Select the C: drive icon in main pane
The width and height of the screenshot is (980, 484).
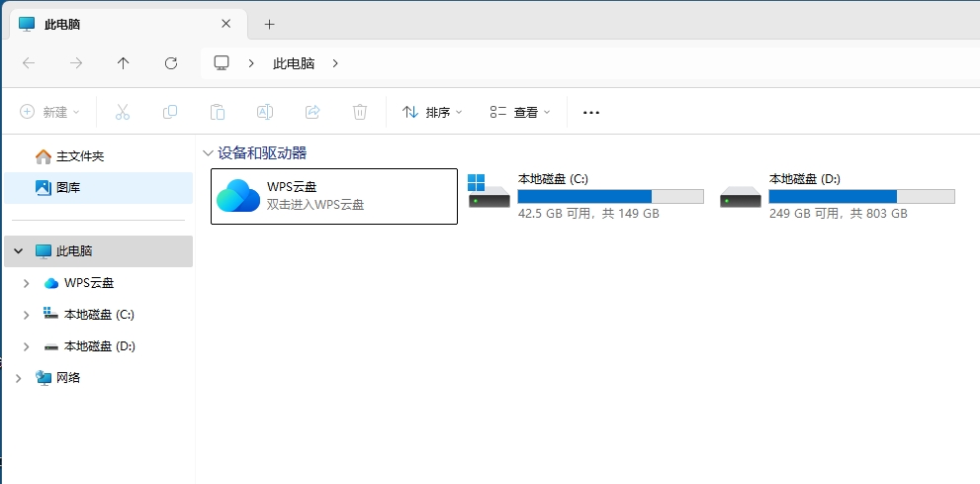tap(490, 191)
